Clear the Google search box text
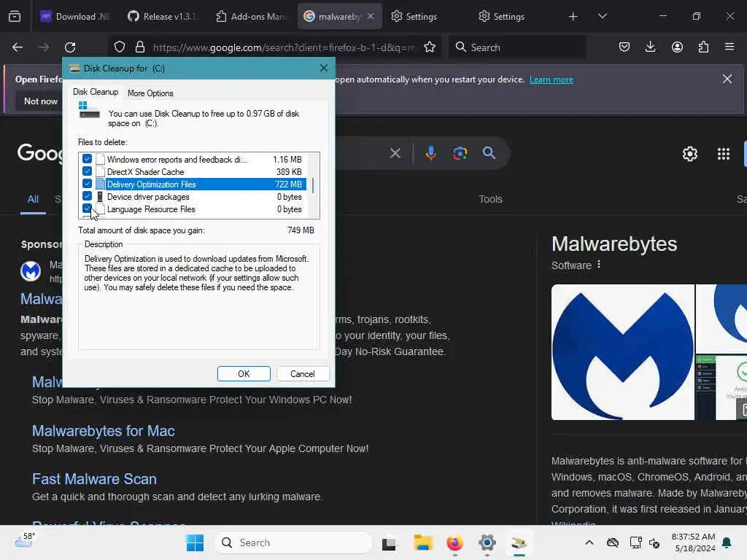Image resolution: width=747 pixels, height=560 pixels. [395, 153]
